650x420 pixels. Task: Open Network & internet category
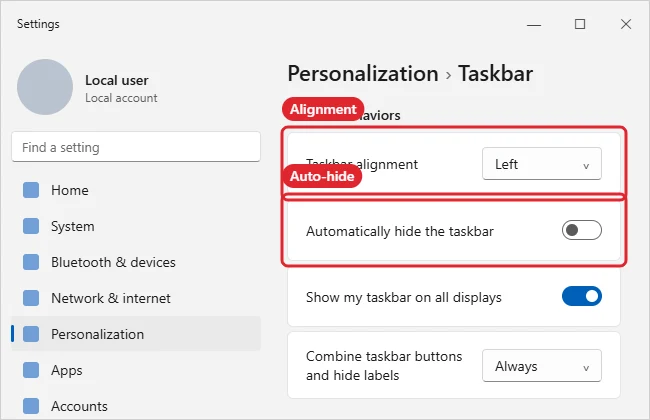tap(136, 298)
